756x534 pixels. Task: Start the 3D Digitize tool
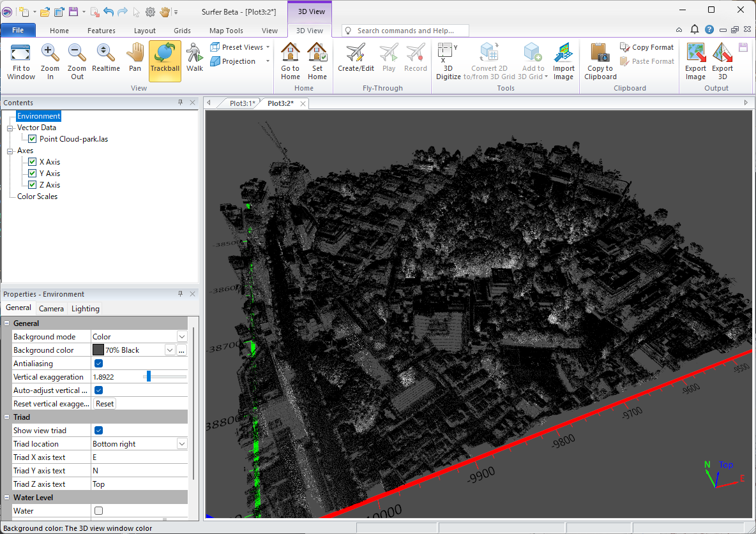coord(448,61)
